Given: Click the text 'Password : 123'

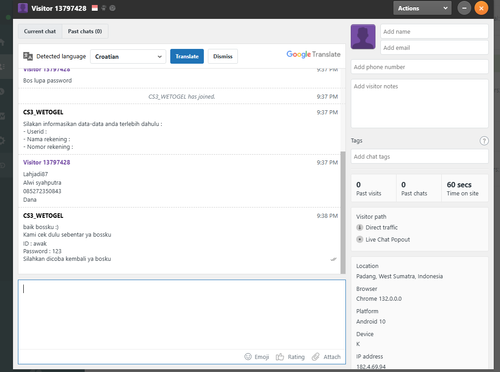Looking at the screenshot, I should tap(42, 251).
